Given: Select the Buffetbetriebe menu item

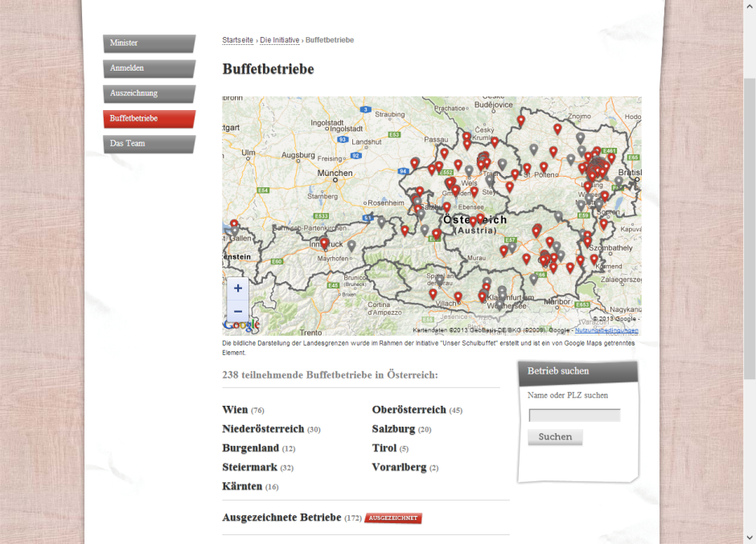Looking at the screenshot, I should (x=149, y=119).
